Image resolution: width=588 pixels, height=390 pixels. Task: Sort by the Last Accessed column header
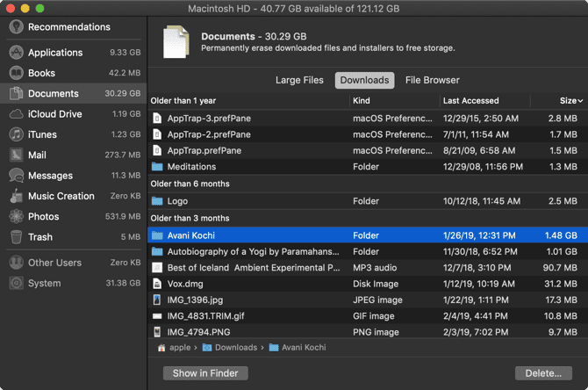click(x=470, y=101)
